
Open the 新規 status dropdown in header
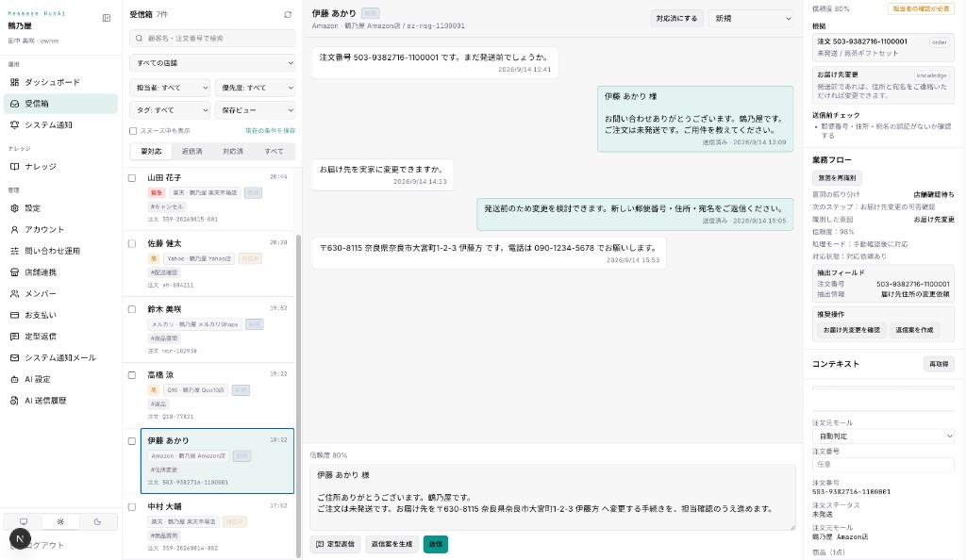(751, 19)
